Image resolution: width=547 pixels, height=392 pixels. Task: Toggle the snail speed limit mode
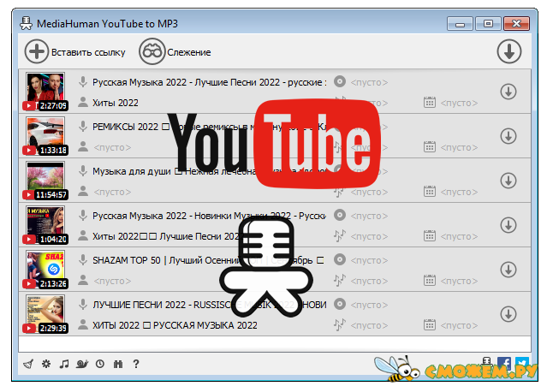coord(82,364)
